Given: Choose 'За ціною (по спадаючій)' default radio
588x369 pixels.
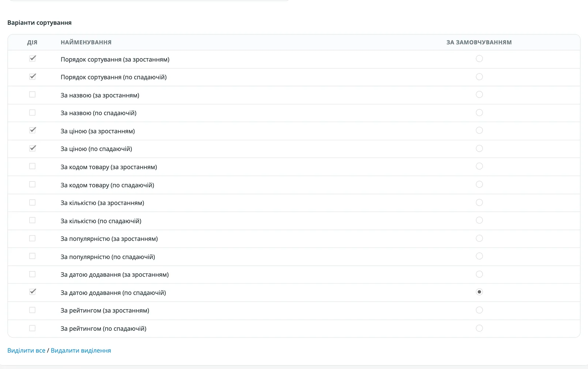Looking at the screenshot, I should (479, 149).
